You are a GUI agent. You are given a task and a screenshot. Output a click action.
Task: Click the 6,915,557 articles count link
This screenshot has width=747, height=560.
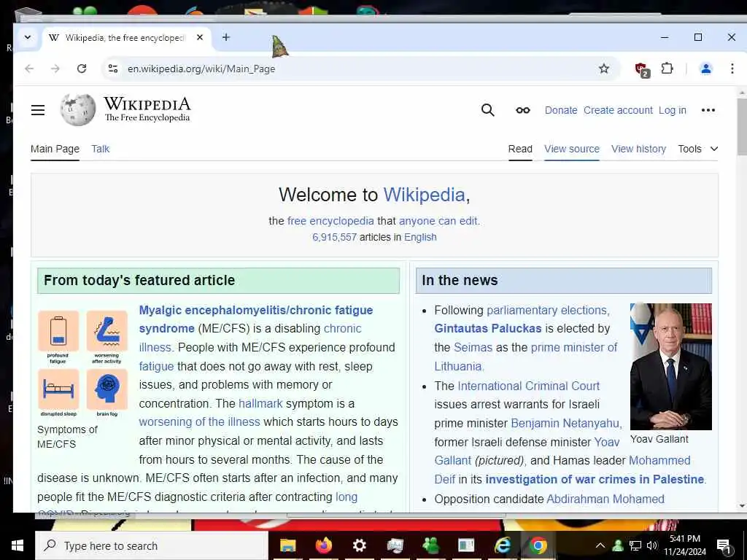[334, 237]
